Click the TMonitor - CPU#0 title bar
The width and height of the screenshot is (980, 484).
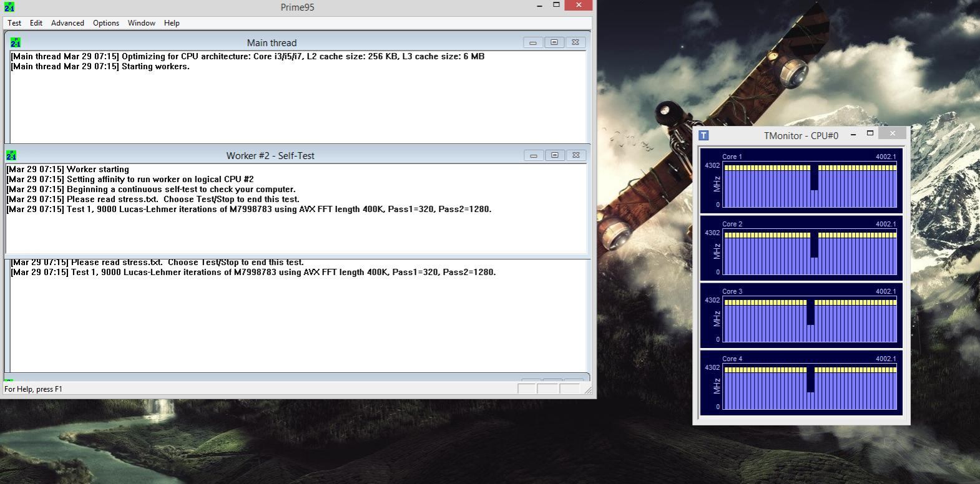point(801,135)
